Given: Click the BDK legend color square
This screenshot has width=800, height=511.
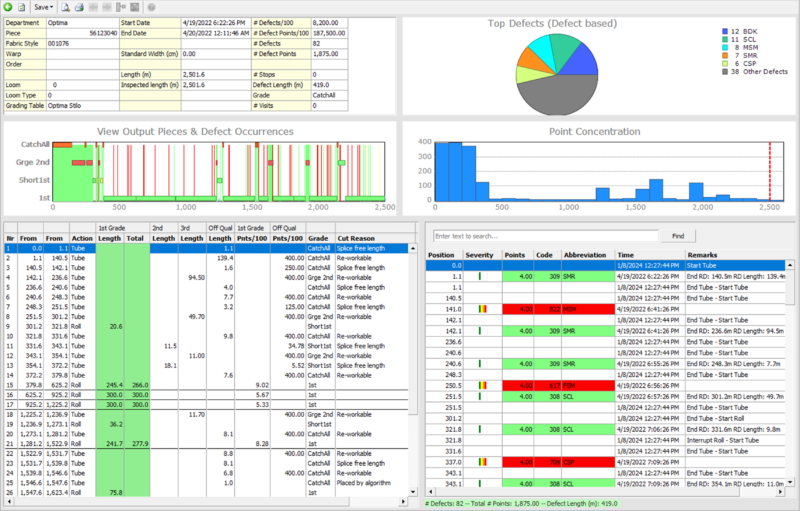Looking at the screenshot, I should coord(725,32).
